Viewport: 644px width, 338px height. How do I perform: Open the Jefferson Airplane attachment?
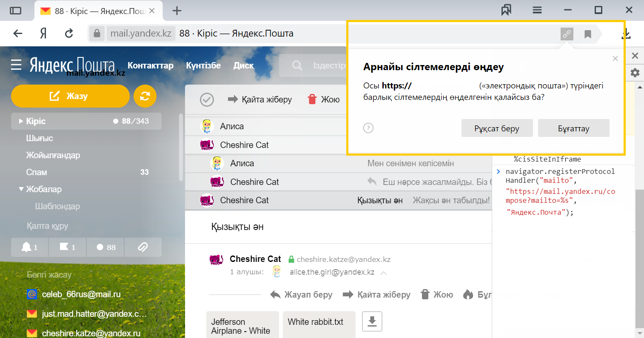tap(242, 324)
